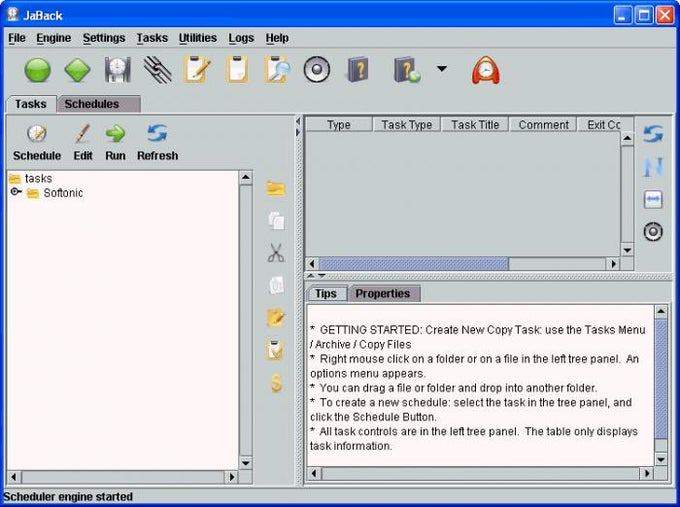The width and height of the screenshot is (680, 507).
Task: Open the Logs menu
Action: coord(241,38)
